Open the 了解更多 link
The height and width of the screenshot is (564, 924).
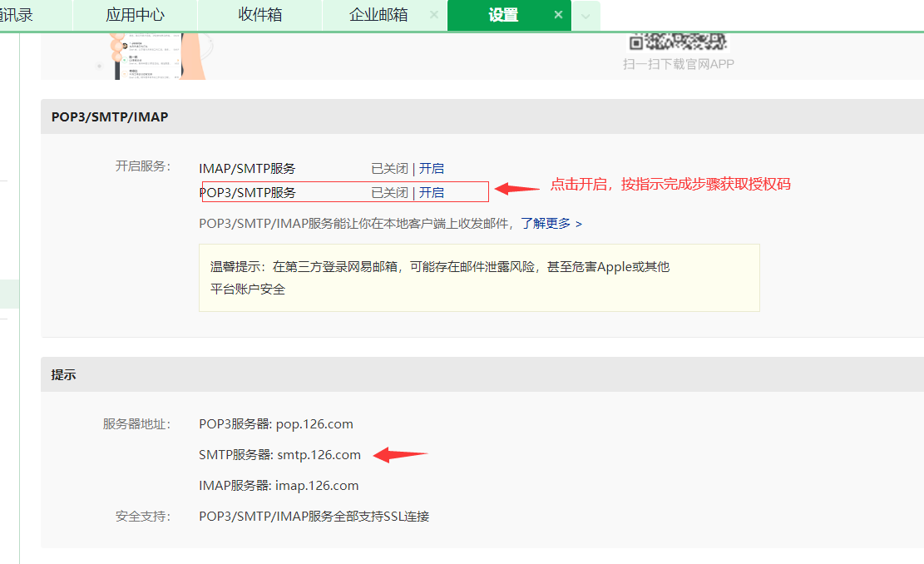[x=551, y=224]
